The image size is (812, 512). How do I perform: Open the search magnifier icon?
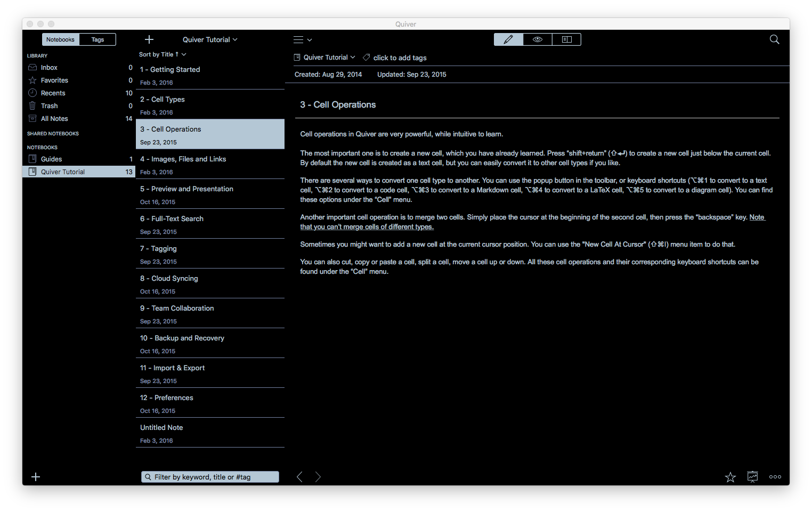775,39
